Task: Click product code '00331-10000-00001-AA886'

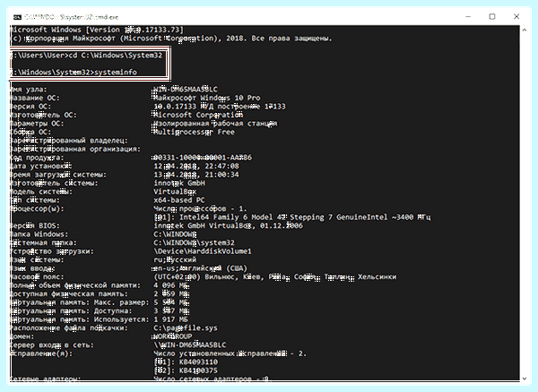Action: point(203,158)
